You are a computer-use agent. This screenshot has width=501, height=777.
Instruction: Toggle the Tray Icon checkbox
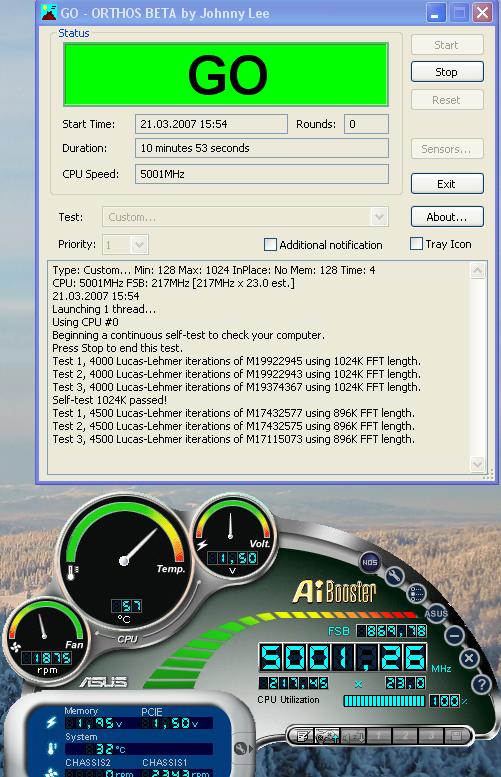[416, 244]
